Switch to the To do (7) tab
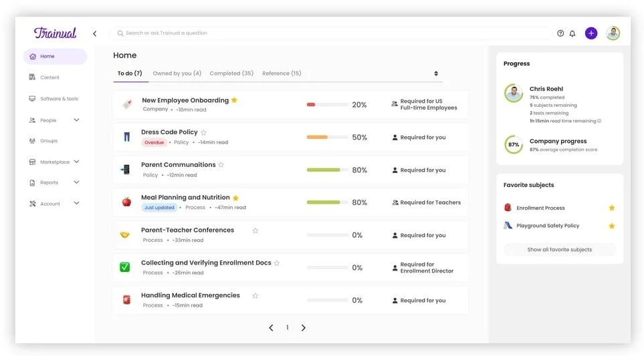Screen dimensions: 644x356 130,73
